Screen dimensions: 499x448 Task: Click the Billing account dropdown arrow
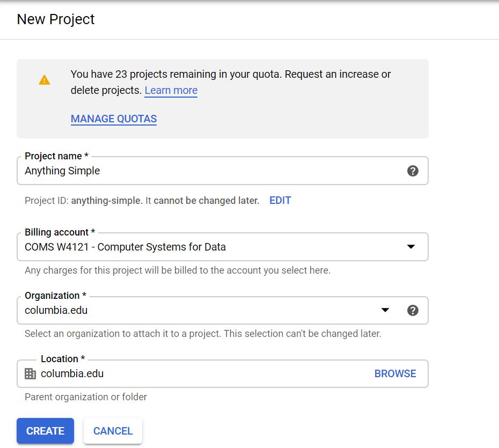[411, 247]
